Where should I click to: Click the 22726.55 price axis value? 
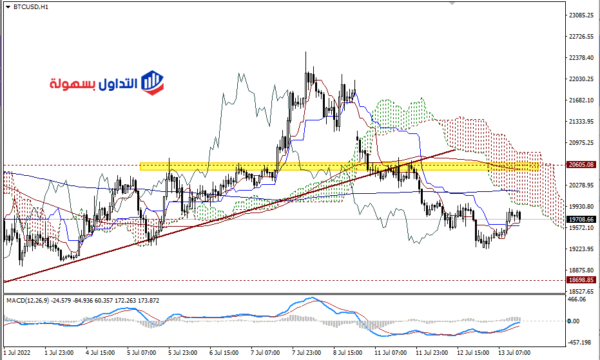point(581,37)
